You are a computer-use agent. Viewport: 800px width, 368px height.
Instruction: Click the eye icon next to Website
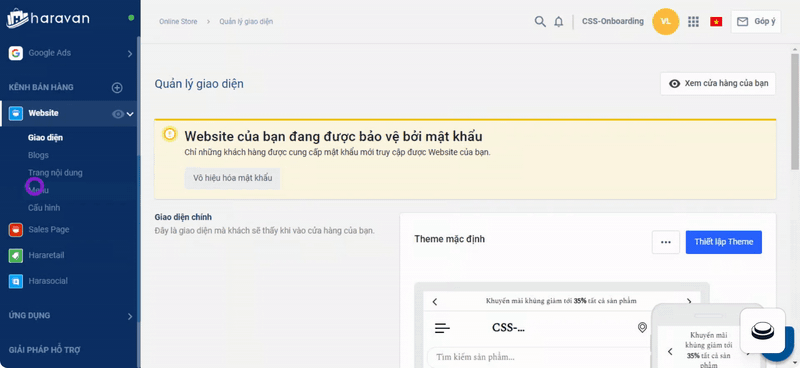click(117, 114)
